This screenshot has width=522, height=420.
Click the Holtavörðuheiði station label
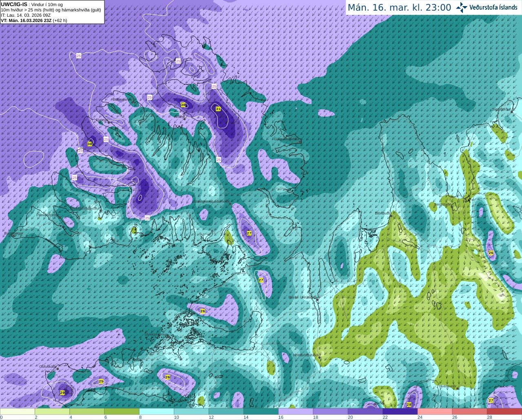coord(306,355)
